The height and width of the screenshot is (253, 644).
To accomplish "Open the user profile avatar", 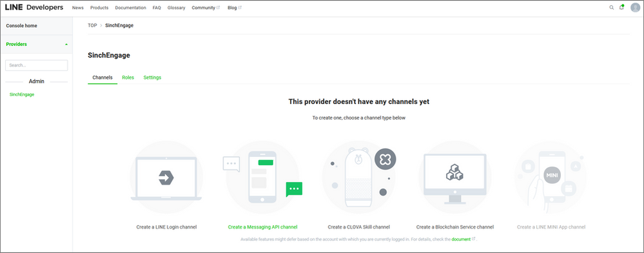I will pos(635,7).
